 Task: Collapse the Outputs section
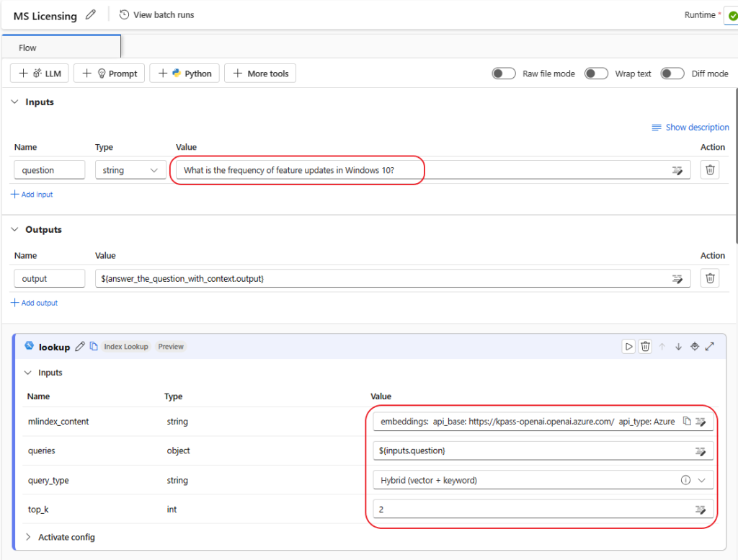(x=14, y=229)
